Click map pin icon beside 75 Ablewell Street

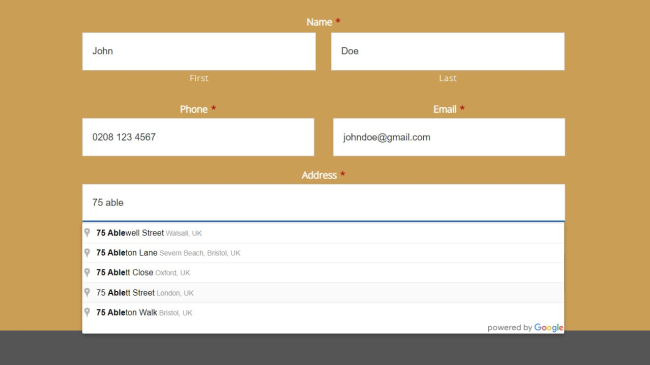(87, 232)
